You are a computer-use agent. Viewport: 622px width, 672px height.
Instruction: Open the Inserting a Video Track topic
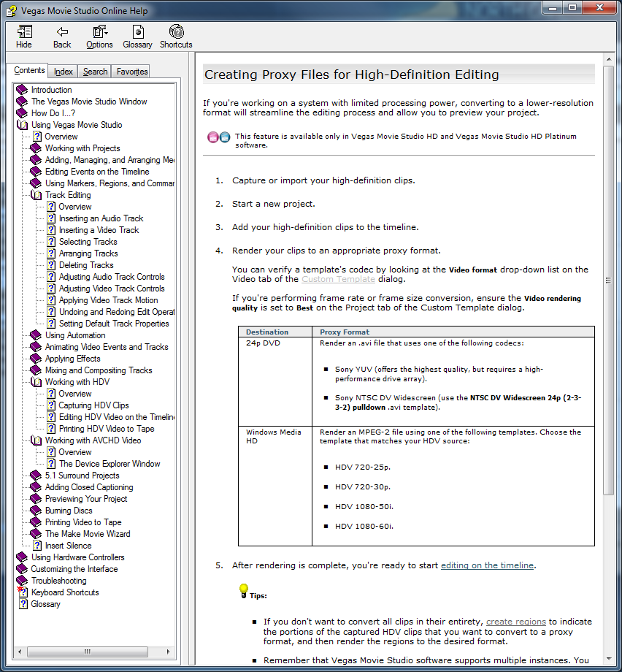tap(99, 230)
